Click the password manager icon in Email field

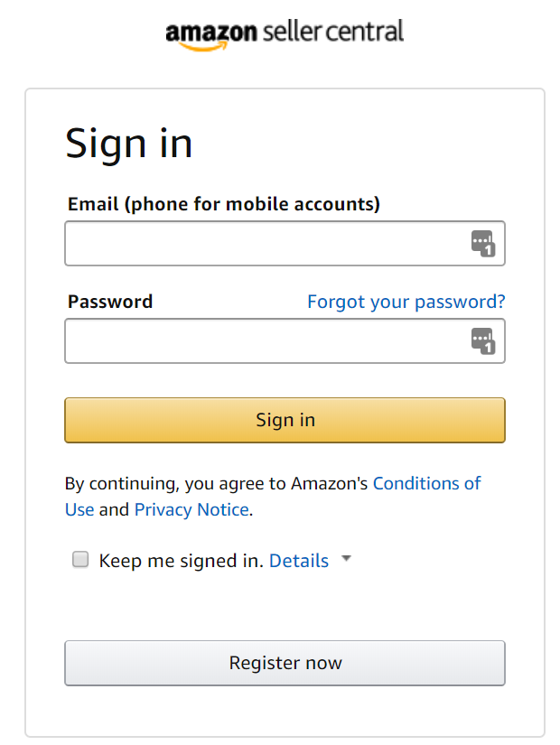click(483, 244)
